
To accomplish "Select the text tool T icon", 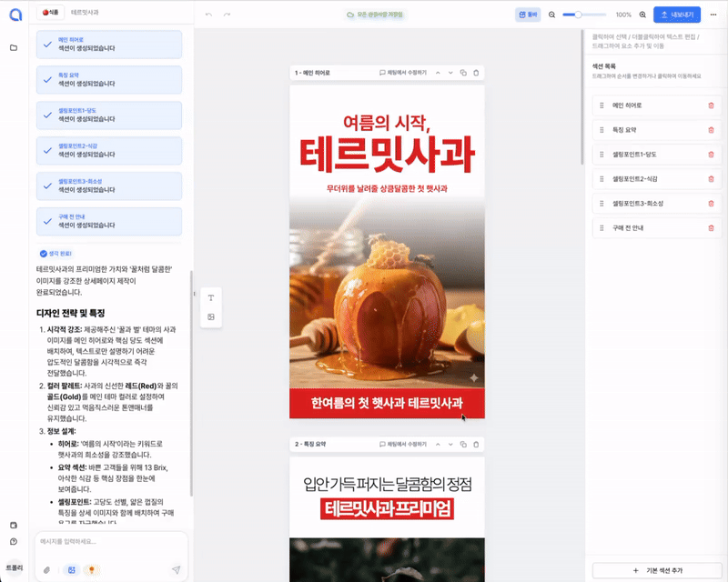I will 211,298.
